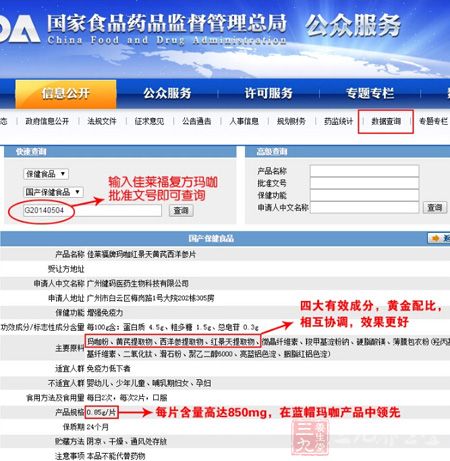
Task: Click the 产品名称 input field
Action: (364, 171)
